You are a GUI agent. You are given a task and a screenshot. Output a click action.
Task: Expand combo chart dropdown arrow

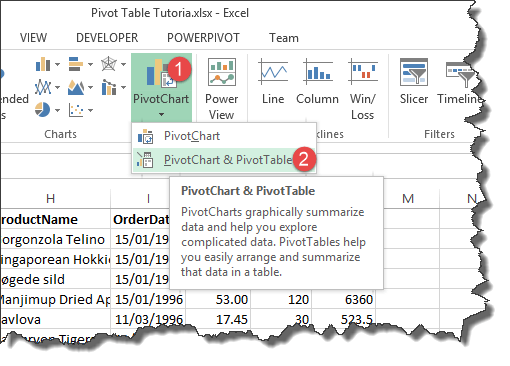click(123, 87)
